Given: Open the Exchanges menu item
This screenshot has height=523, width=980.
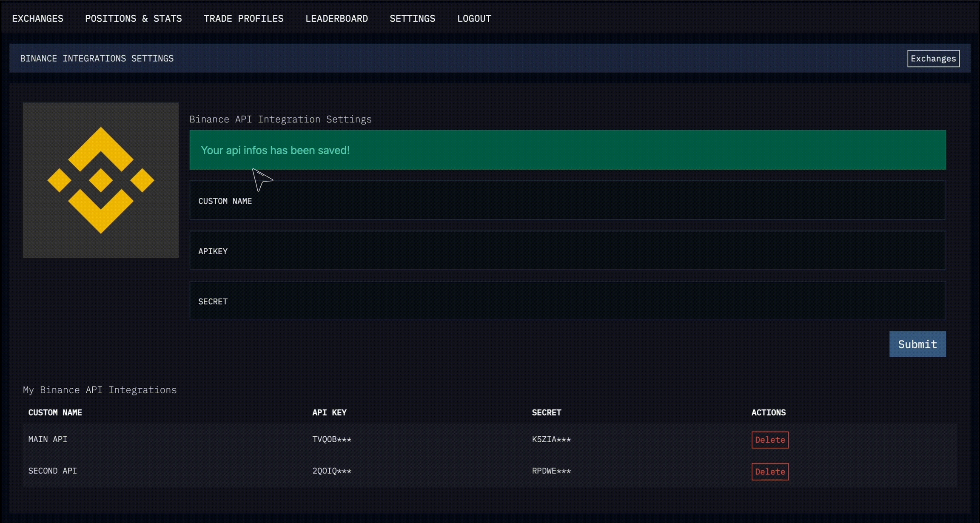Looking at the screenshot, I should pos(37,19).
